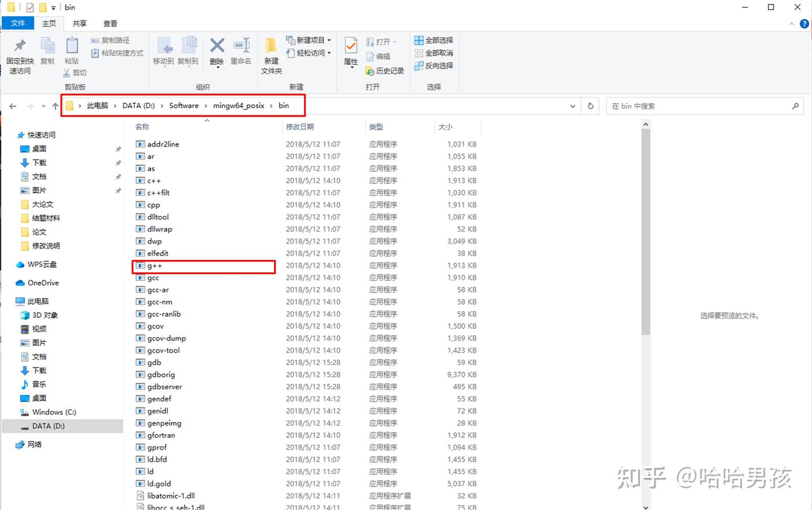Open the address bar history dropdown

[572, 105]
